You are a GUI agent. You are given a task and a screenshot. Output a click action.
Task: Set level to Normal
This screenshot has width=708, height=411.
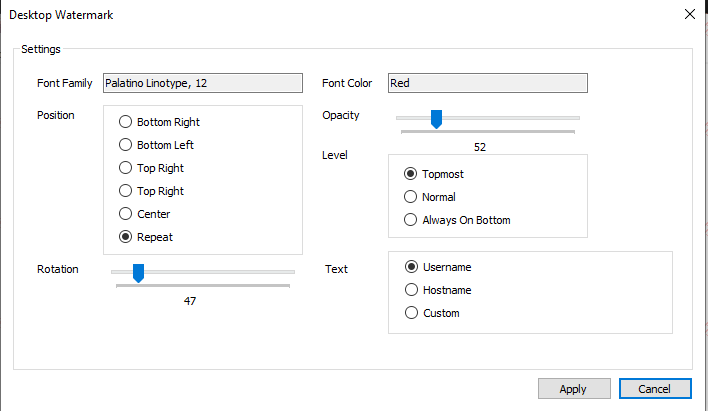pos(410,197)
